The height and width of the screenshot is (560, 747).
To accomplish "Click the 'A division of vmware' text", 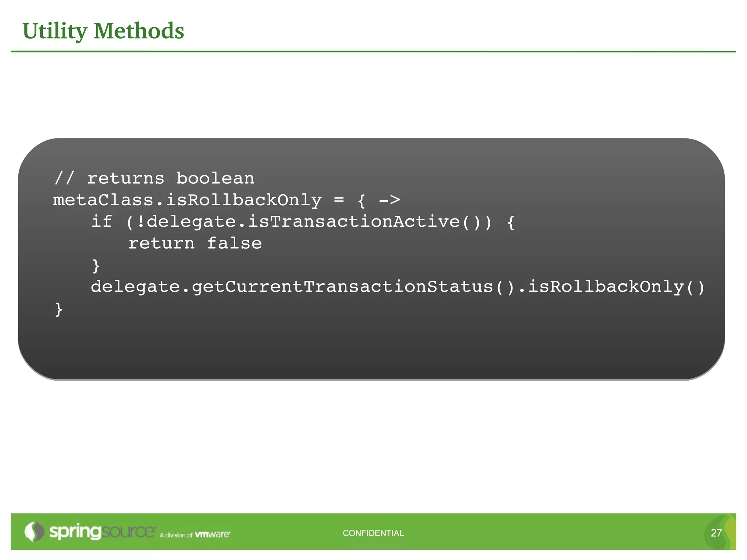I will click(195, 534).
